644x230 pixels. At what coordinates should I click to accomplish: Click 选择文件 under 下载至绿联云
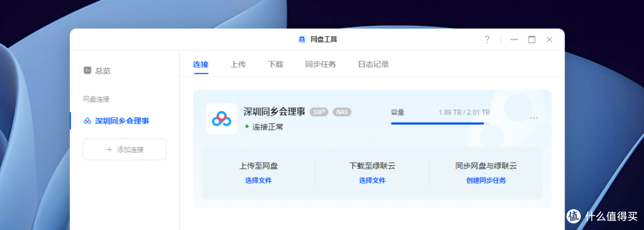(372, 181)
